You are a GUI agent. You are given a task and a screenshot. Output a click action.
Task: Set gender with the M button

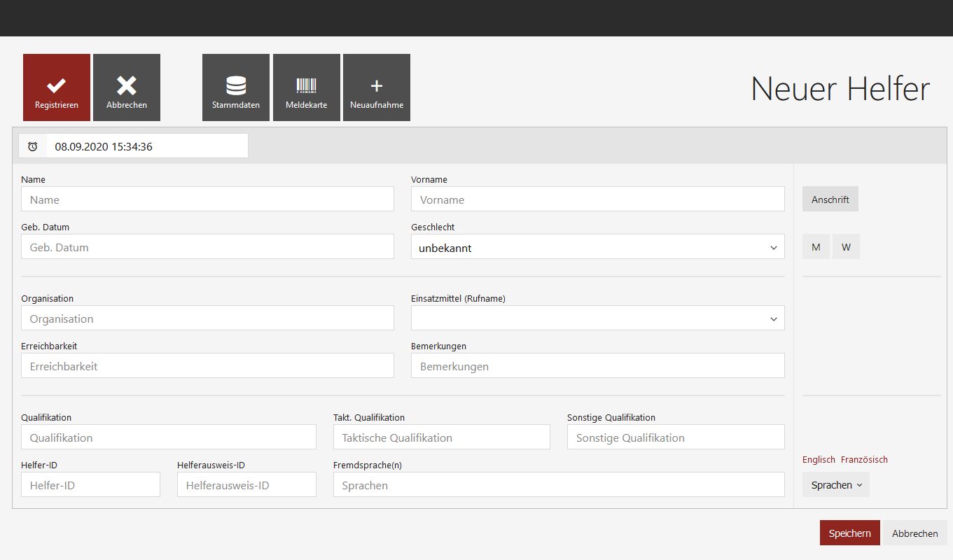pos(816,247)
